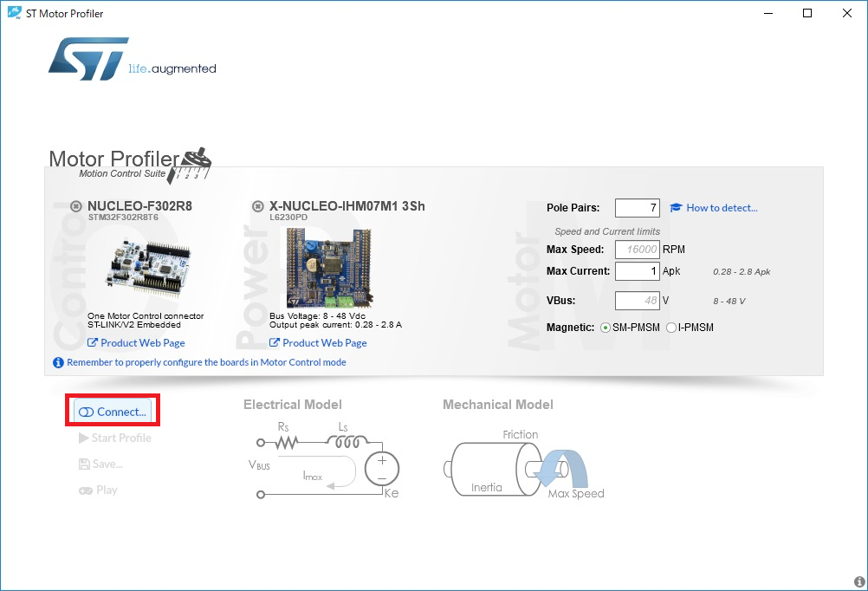Click the ST life.augmented logo
This screenshot has height=591, width=868.
(x=133, y=59)
